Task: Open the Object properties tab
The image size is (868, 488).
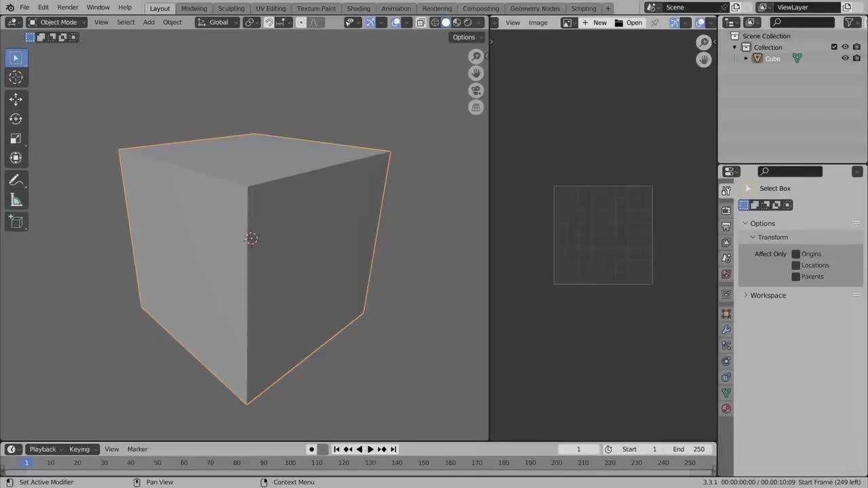Action: tap(726, 313)
